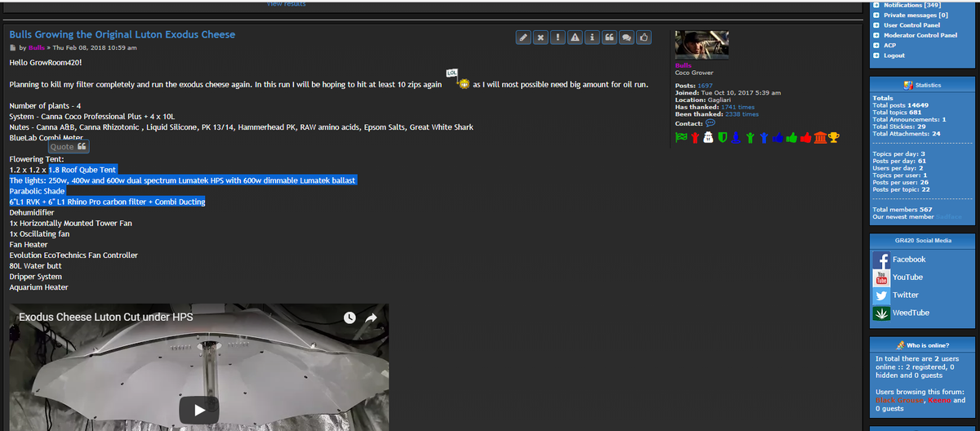
Task: Click the speech bubbles icon in the post toolbar
Action: [627, 38]
